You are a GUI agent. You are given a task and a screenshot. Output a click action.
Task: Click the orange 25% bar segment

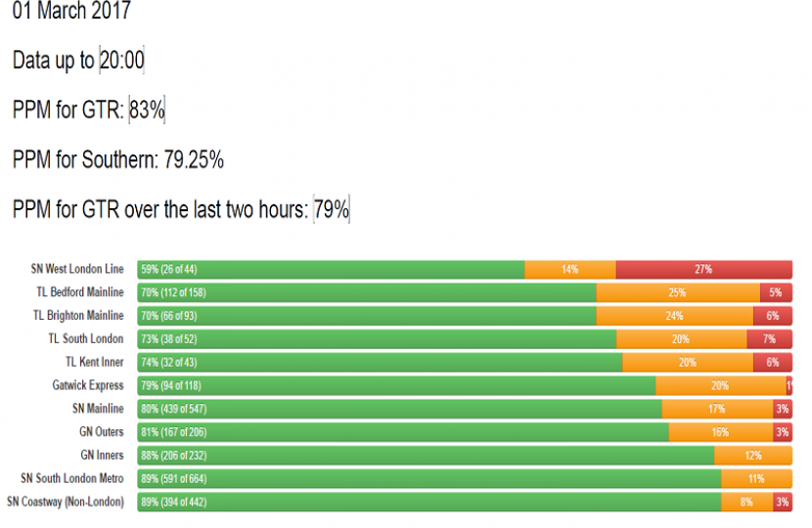pyautogui.click(x=677, y=292)
